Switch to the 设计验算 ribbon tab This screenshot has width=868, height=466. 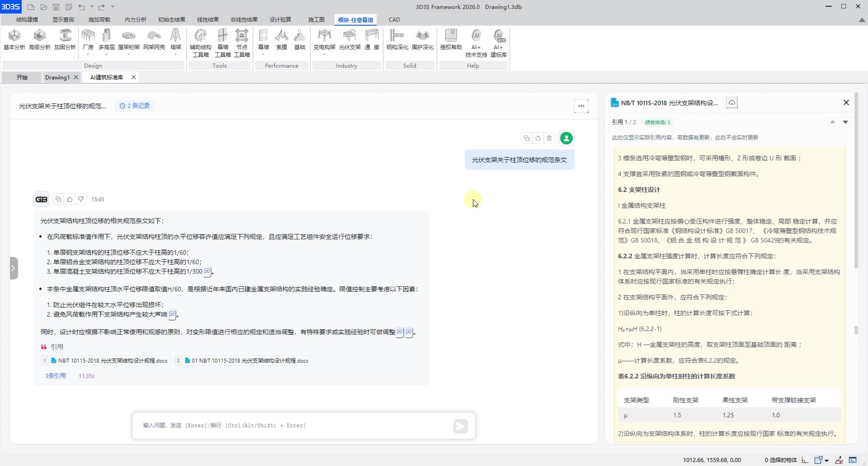click(x=280, y=19)
